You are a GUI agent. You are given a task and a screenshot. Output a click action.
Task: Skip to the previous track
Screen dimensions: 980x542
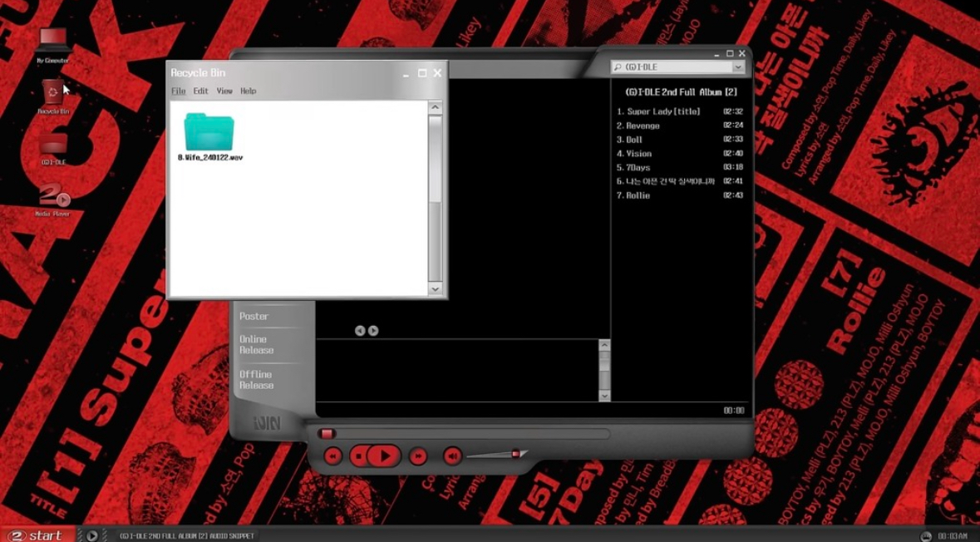click(x=333, y=456)
